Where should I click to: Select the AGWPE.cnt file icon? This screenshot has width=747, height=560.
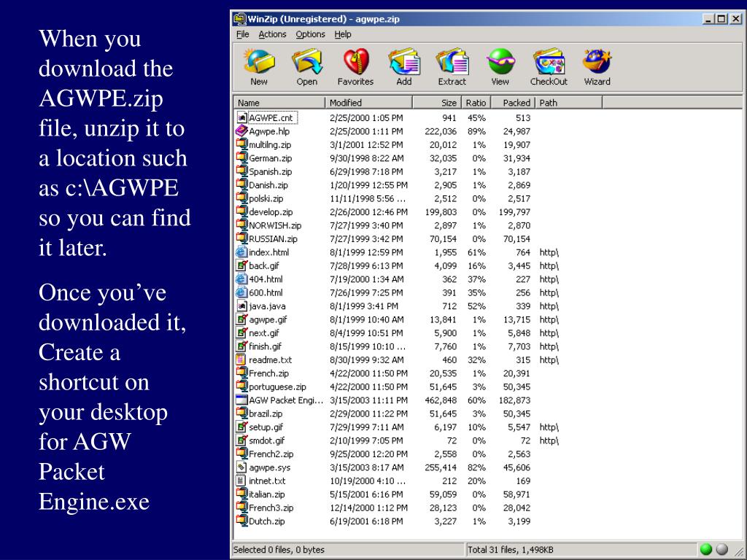click(x=241, y=117)
